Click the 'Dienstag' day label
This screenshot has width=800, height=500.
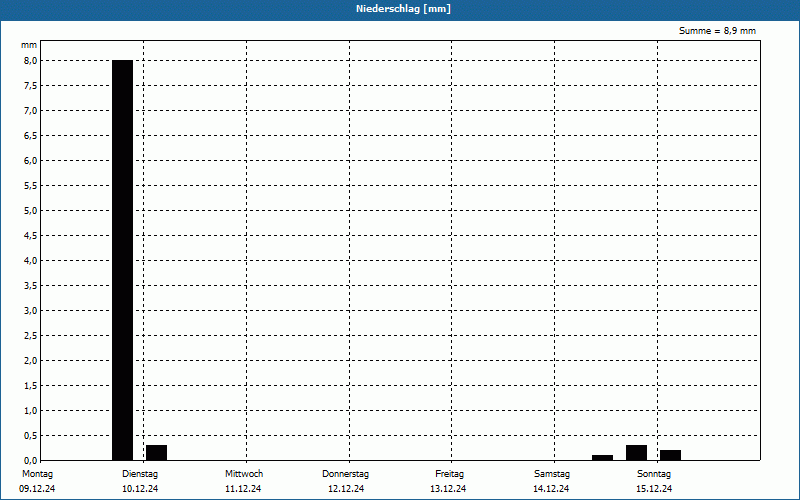(x=140, y=474)
